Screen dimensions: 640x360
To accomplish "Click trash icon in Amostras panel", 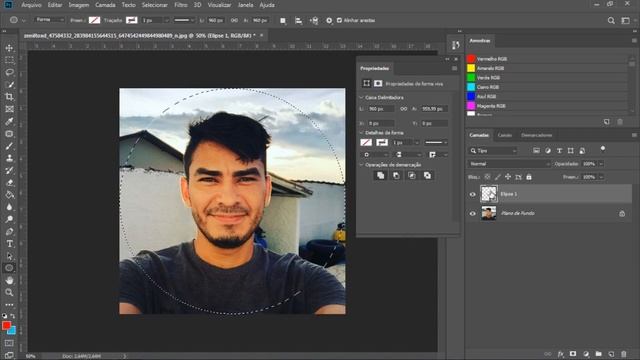I will (620, 122).
